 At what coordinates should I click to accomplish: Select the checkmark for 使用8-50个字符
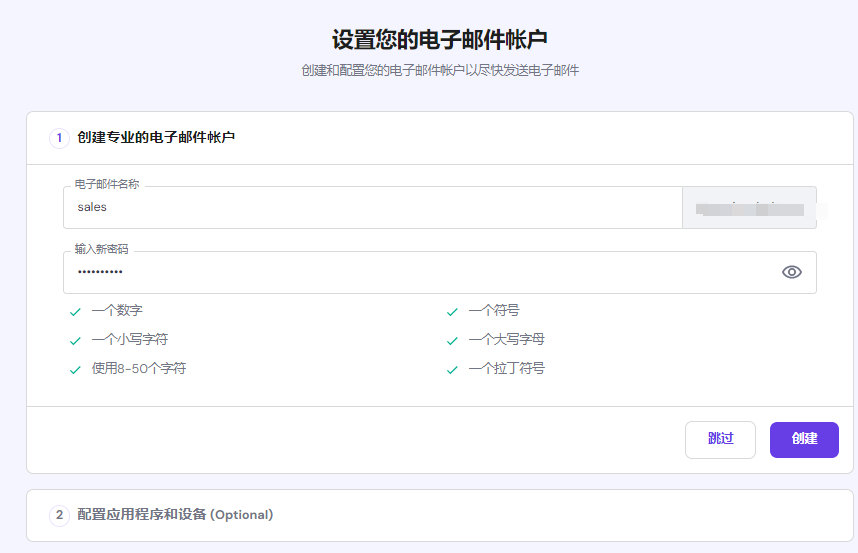click(75, 370)
